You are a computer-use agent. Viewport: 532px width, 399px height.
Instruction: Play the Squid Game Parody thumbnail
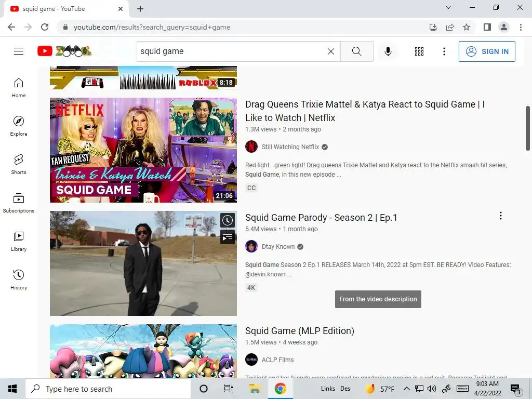pos(143,263)
